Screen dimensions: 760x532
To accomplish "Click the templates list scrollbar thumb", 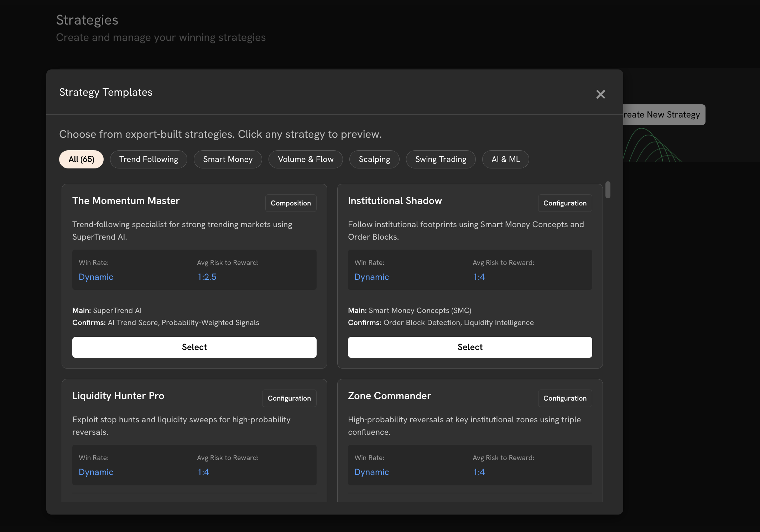I will (608, 190).
